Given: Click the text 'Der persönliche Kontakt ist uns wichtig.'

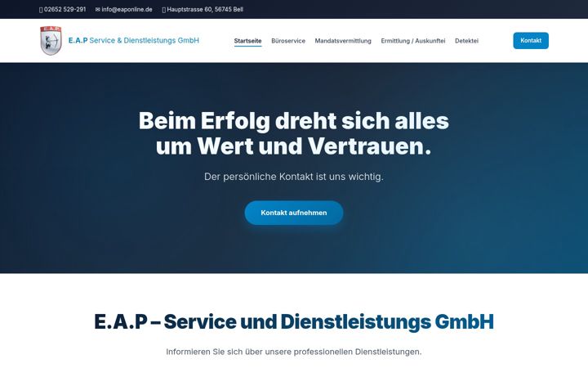Looking at the screenshot, I should [x=294, y=177].
